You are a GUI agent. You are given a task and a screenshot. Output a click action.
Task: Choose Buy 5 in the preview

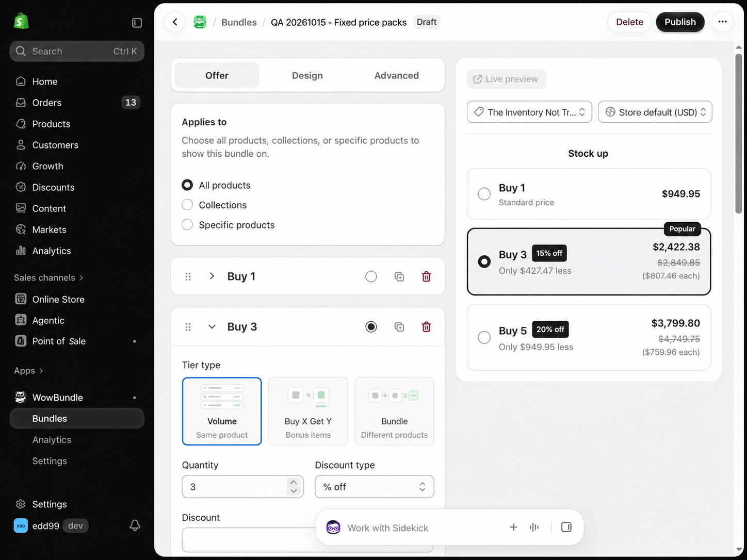click(x=484, y=338)
